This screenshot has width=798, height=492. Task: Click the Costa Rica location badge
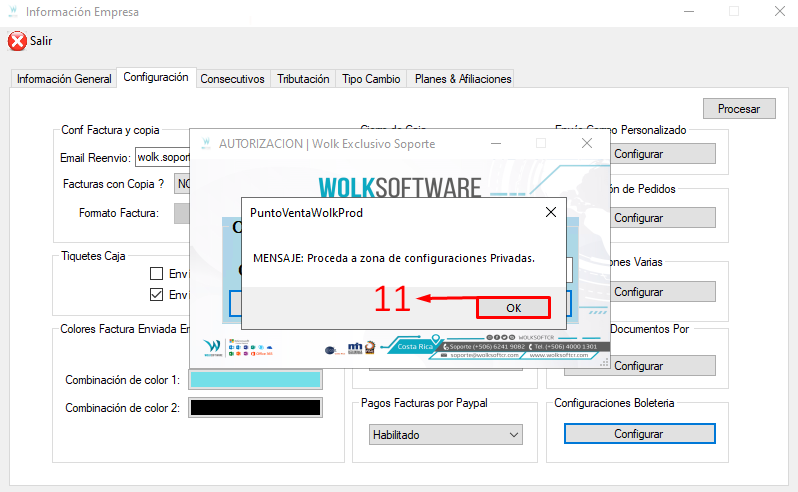(415, 346)
